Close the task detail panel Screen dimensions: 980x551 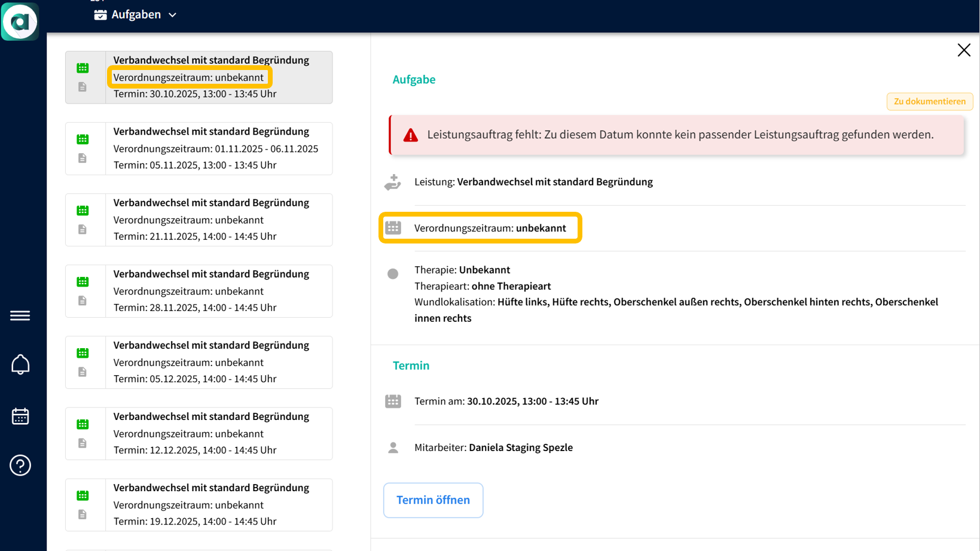(x=963, y=50)
